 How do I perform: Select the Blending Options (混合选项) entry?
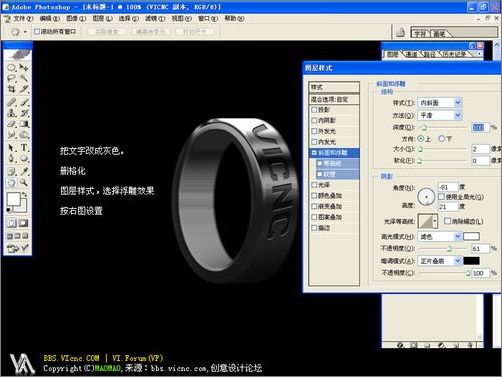(x=334, y=99)
